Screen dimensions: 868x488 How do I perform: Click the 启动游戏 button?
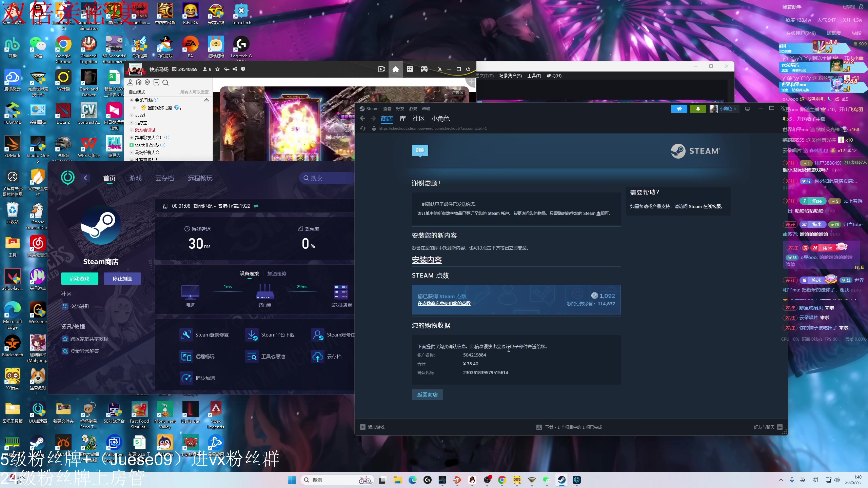pyautogui.click(x=80, y=279)
